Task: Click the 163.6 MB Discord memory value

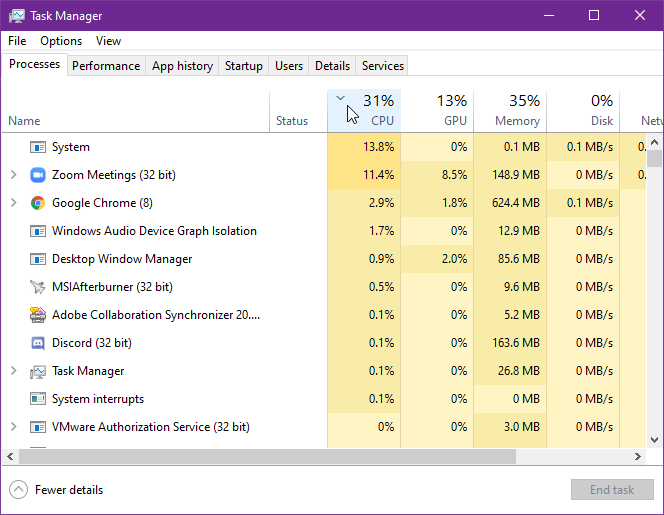Action: pos(516,343)
